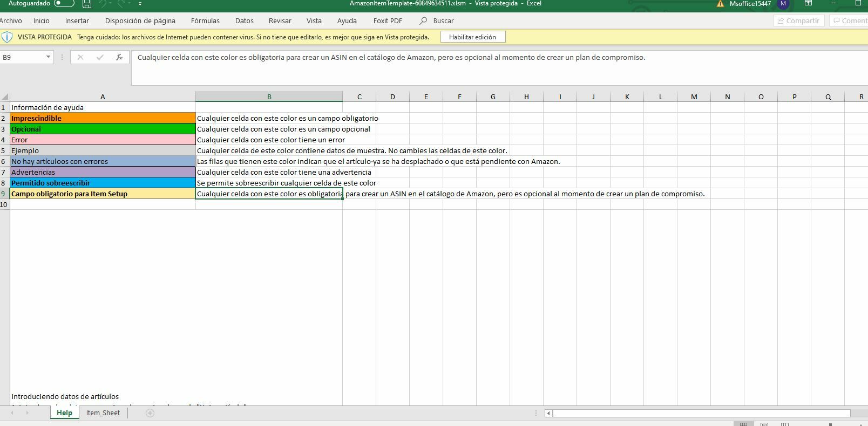Open the Fórmulas ribbon tab

coord(205,20)
